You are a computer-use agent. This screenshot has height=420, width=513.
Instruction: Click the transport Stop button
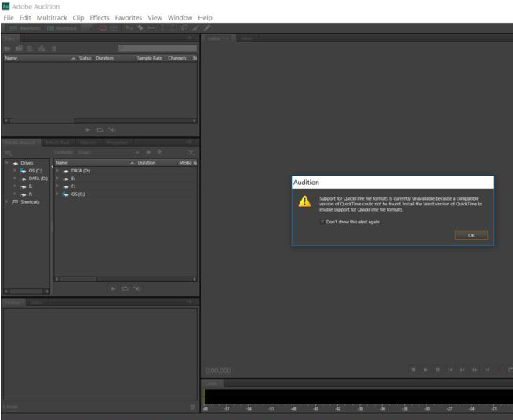pyautogui.click(x=413, y=370)
